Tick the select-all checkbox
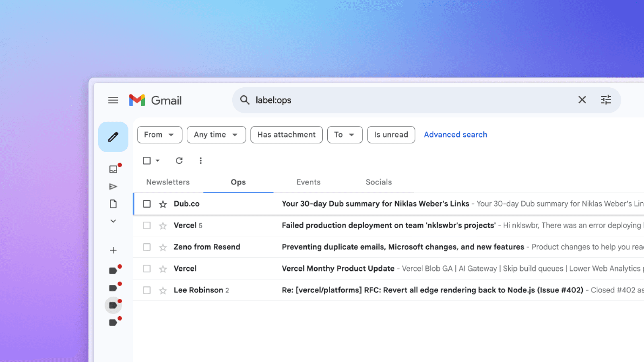This screenshot has height=362, width=644. click(147, 160)
